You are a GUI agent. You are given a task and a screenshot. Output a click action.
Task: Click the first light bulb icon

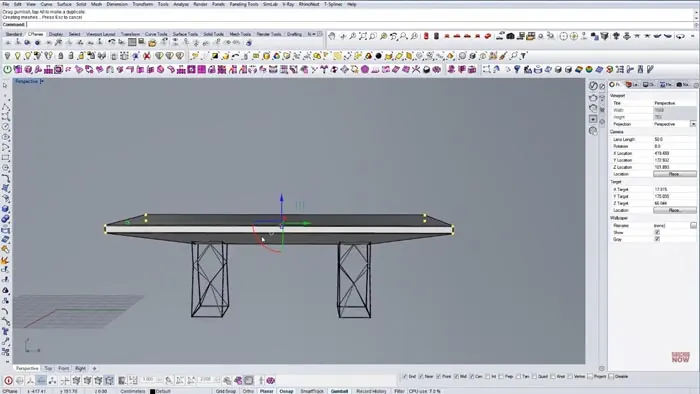tap(8, 56)
